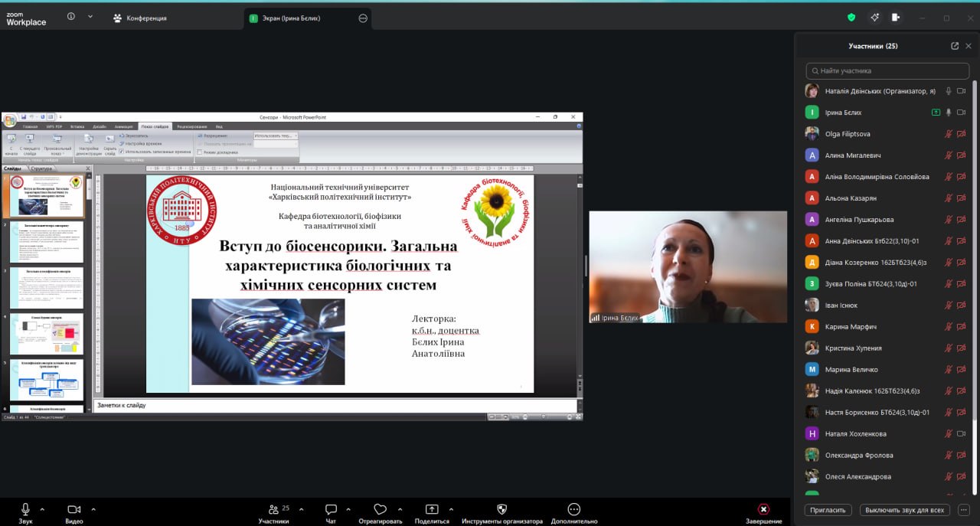Open the Анимация ribbon tab

124,126
